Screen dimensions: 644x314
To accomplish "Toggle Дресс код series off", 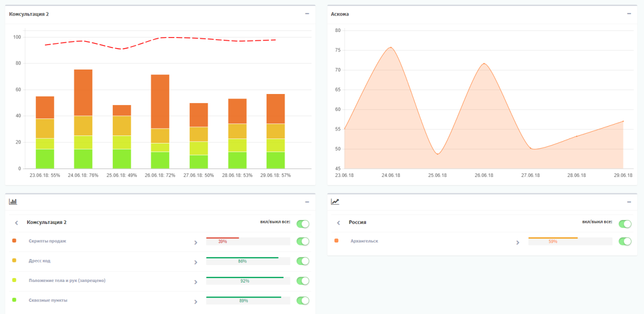I will [x=303, y=261].
